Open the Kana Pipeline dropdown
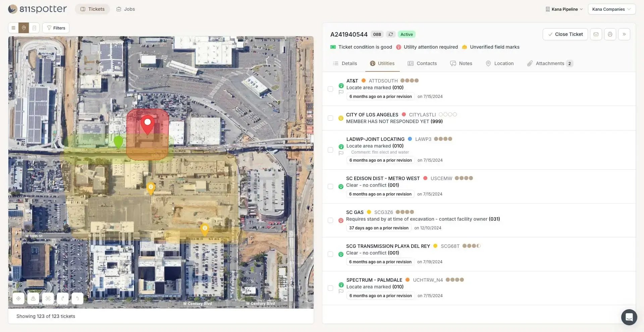Viewport: 644px width, 332px height. pyautogui.click(x=564, y=9)
